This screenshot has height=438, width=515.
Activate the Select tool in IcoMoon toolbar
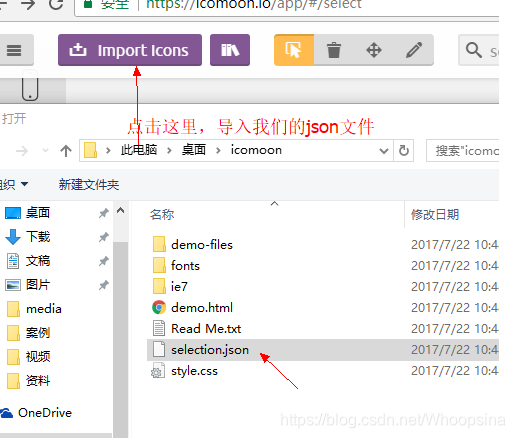tap(294, 50)
